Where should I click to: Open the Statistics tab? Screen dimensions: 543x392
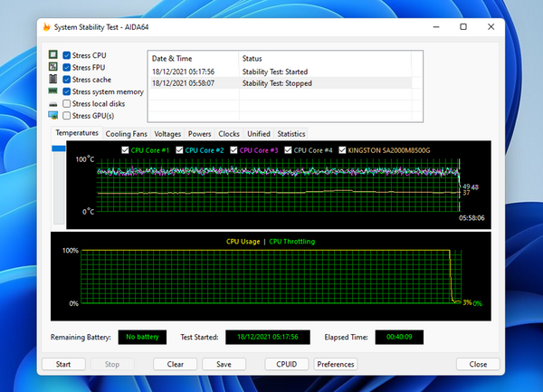(291, 134)
